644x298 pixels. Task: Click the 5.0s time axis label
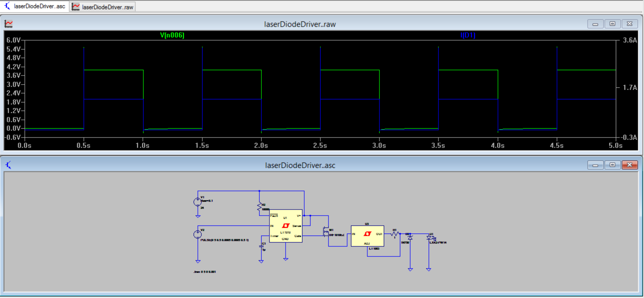coord(616,145)
